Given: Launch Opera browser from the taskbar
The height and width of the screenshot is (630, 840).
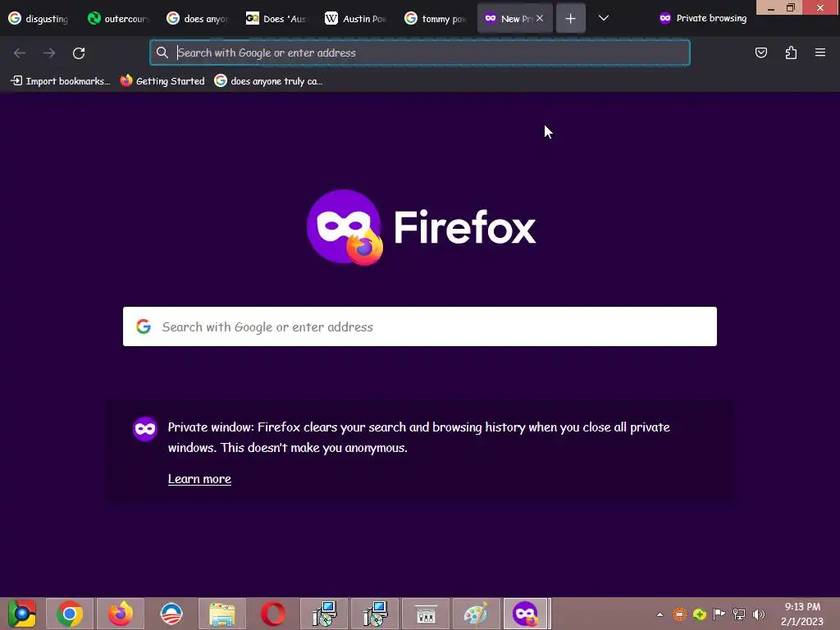Looking at the screenshot, I should point(273,614).
